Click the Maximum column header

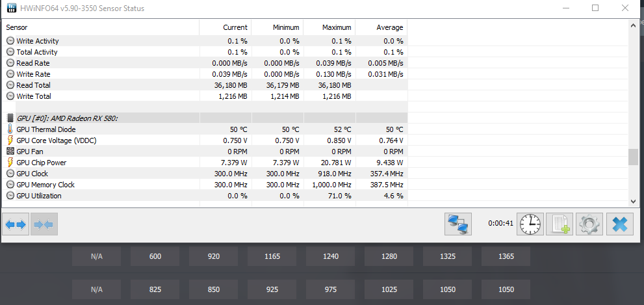(x=329, y=27)
